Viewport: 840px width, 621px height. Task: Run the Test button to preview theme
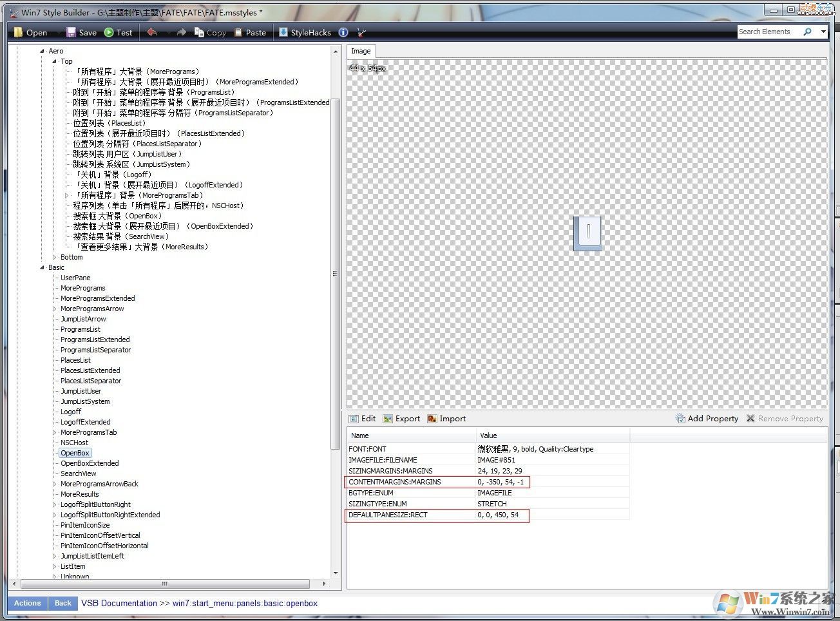coord(118,32)
